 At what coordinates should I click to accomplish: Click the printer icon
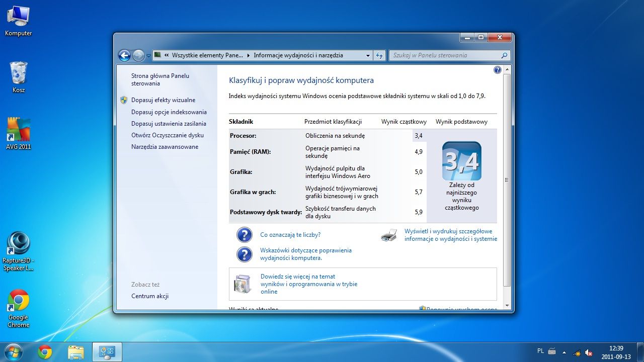(x=389, y=235)
